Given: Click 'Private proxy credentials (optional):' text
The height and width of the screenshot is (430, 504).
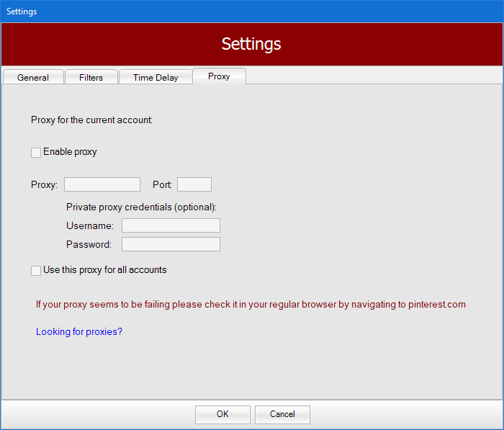Looking at the screenshot, I should [141, 207].
